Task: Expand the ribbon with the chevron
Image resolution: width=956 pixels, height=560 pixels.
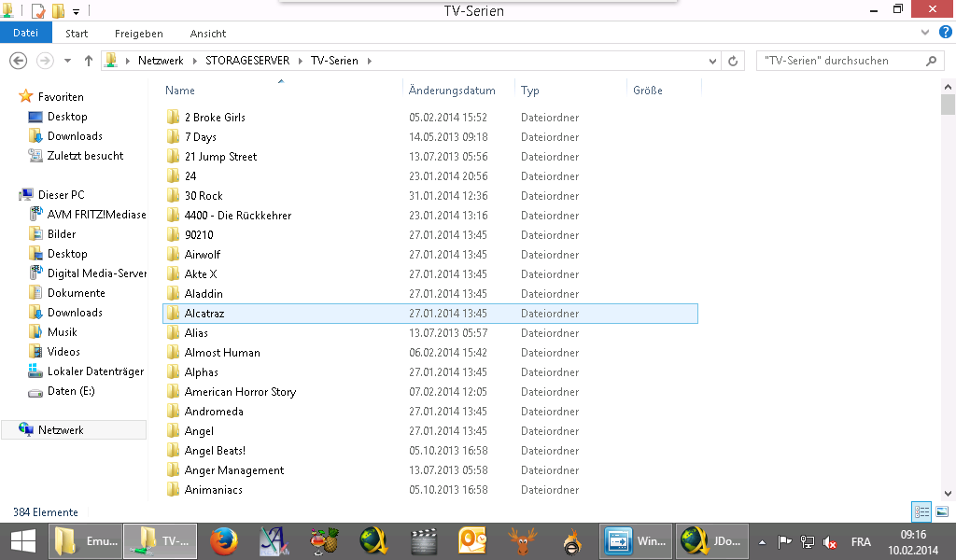Action: [925, 33]
